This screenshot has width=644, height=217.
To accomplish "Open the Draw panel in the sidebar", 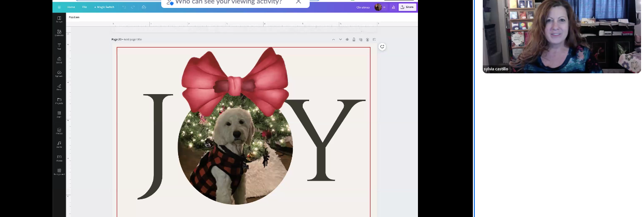I will pos(59,87).
